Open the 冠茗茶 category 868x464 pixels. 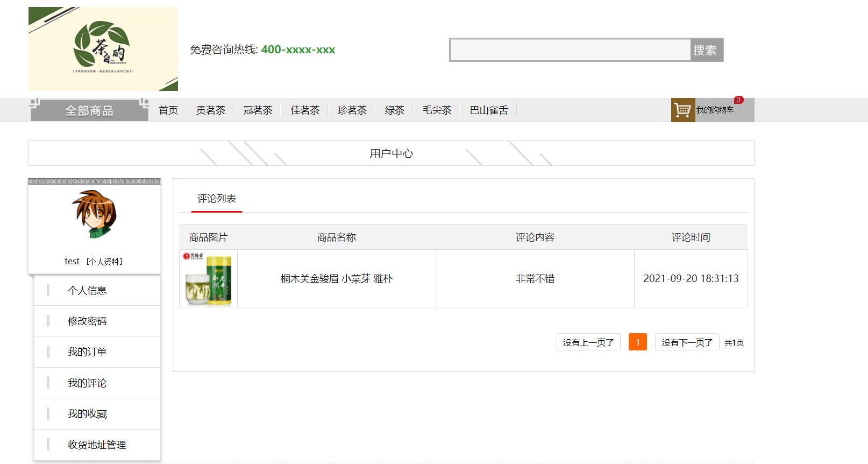(x=258, y=110)
